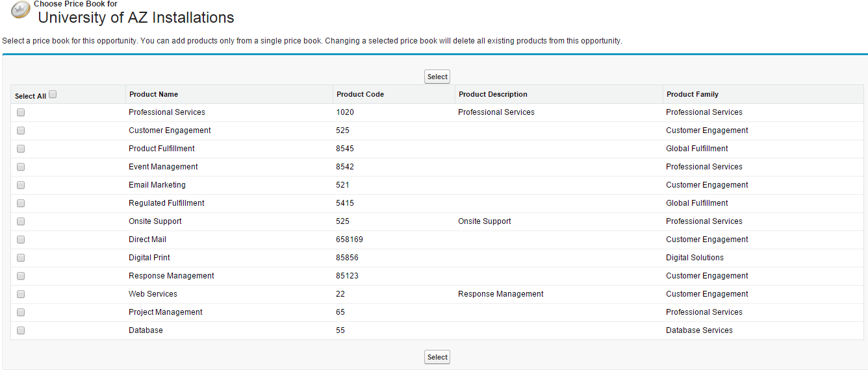Enable the Product Fulfillment checkbox
868x370 pixels.
tap(21, 149)
